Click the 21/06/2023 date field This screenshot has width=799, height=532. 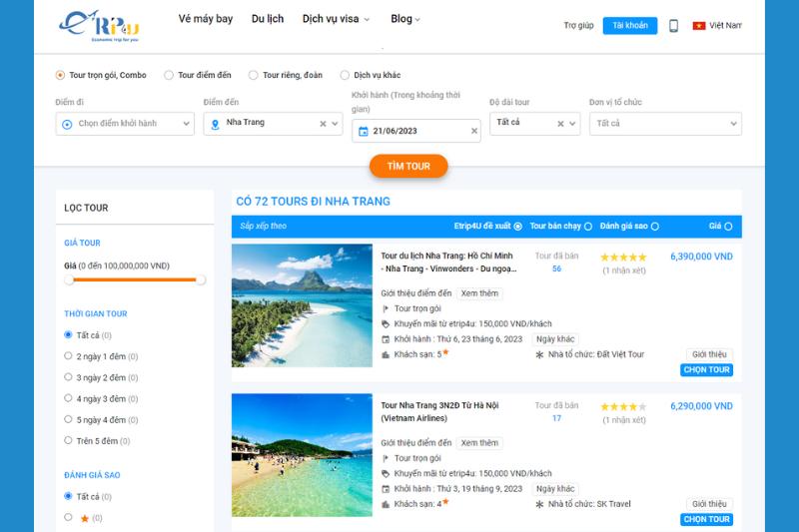click(x=415, y=131)
